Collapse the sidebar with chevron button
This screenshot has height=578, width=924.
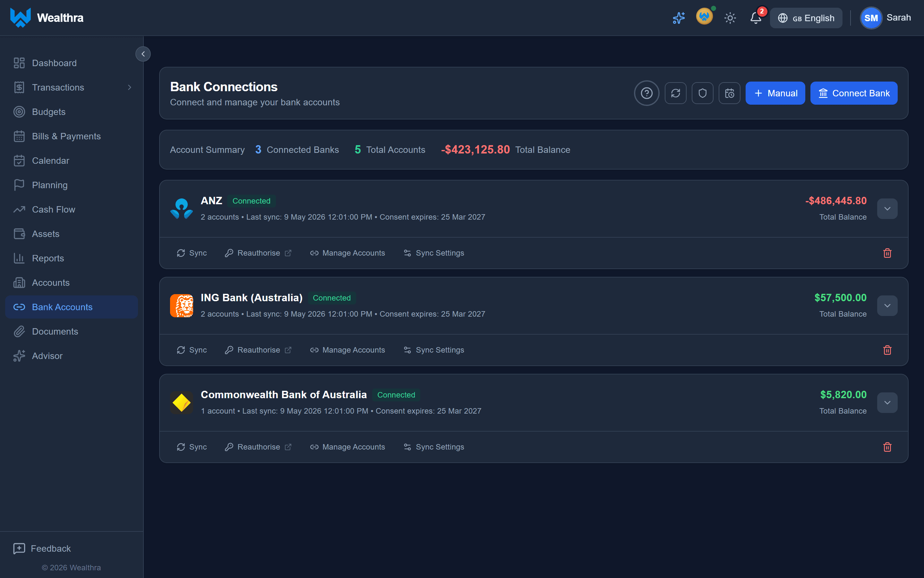point(143,54)
